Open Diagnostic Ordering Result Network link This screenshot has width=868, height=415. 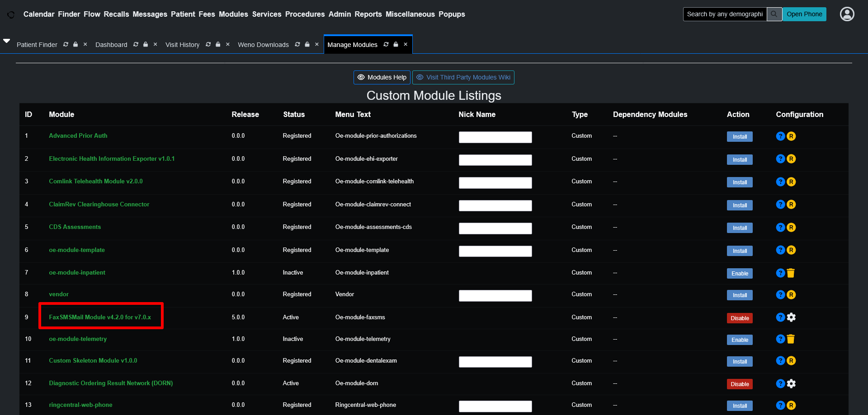111,383
